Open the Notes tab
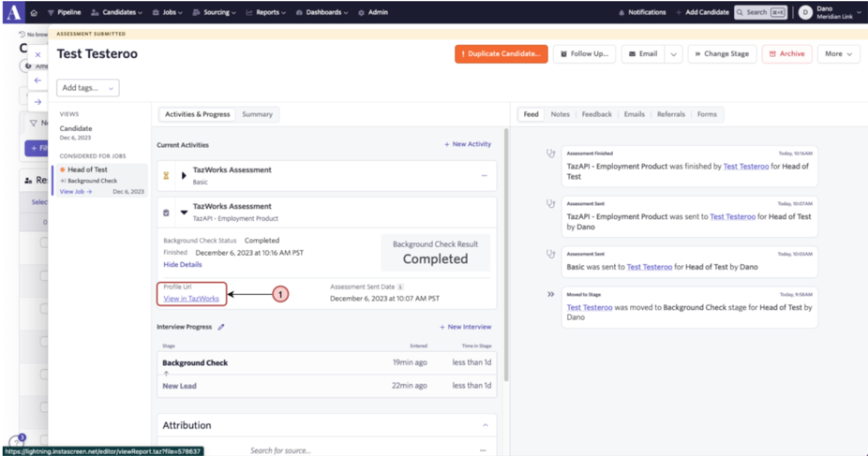The width and height of the screenshot is (868, 456). 560,114
